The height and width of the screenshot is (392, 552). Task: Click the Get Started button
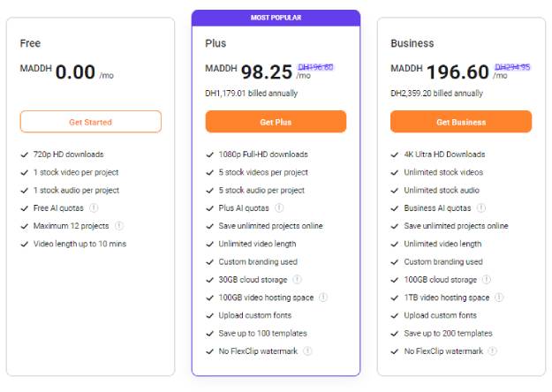[x=91, y=122]
